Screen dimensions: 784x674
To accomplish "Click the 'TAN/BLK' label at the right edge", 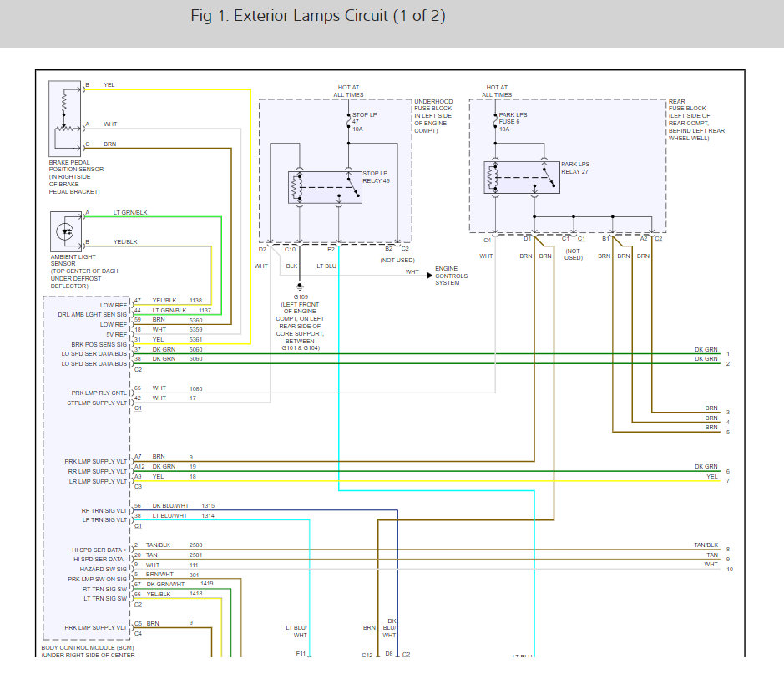I will (706, 545).
